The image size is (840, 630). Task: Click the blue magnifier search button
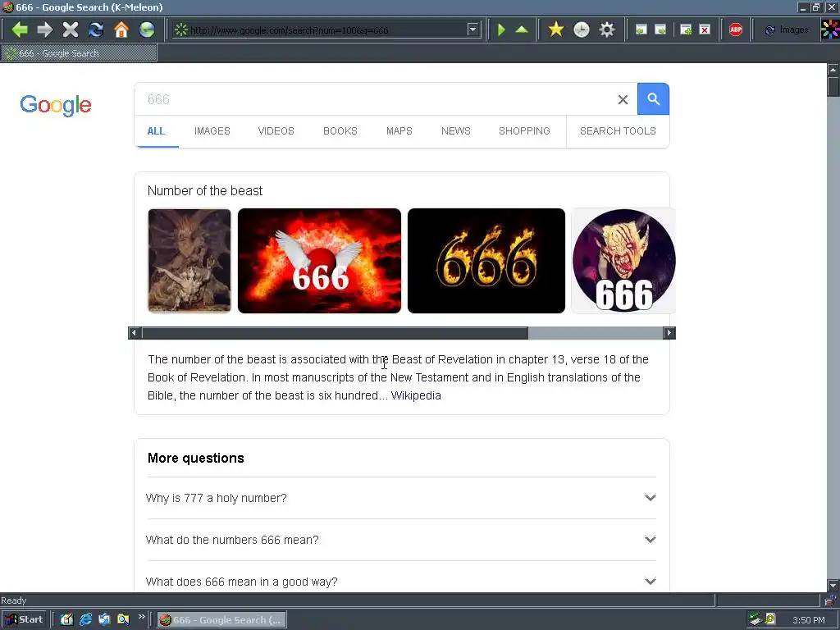(653, 99)
